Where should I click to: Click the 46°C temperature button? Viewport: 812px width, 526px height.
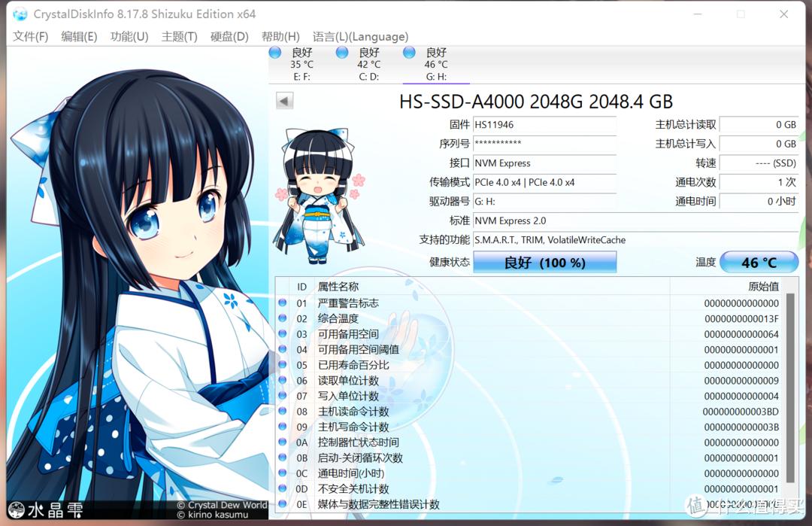coord(759,262)
